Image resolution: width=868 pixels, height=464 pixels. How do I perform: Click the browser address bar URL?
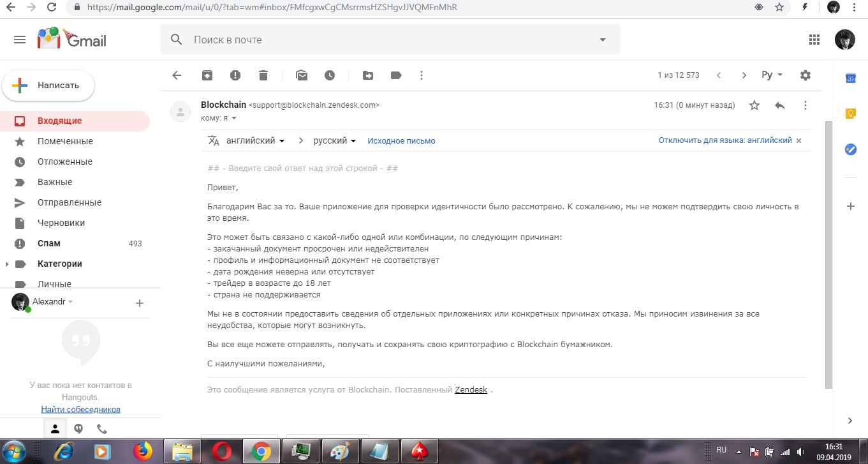pyautogui.click(x=273, y=8)
